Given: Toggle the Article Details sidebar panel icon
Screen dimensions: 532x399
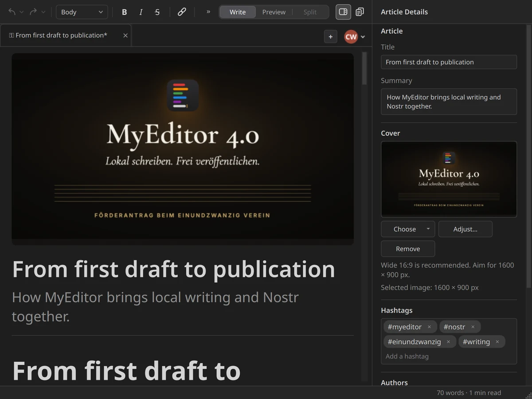Looking at the screenshot, I should pyautogui.click(x=343, y=12).
